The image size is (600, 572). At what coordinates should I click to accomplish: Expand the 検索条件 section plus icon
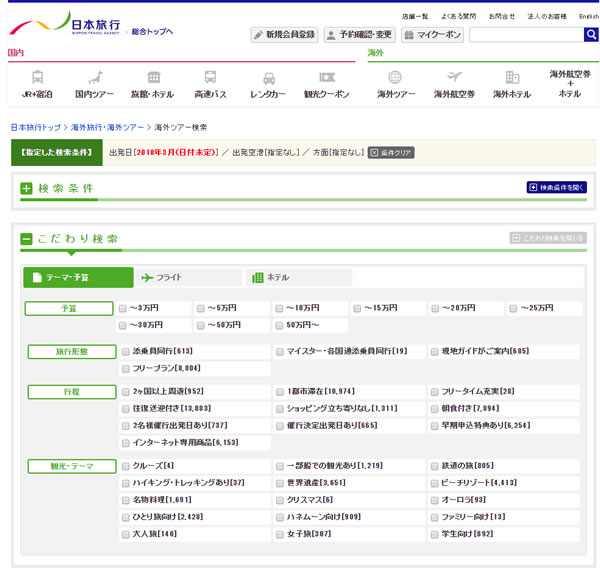tap(26, 188)
